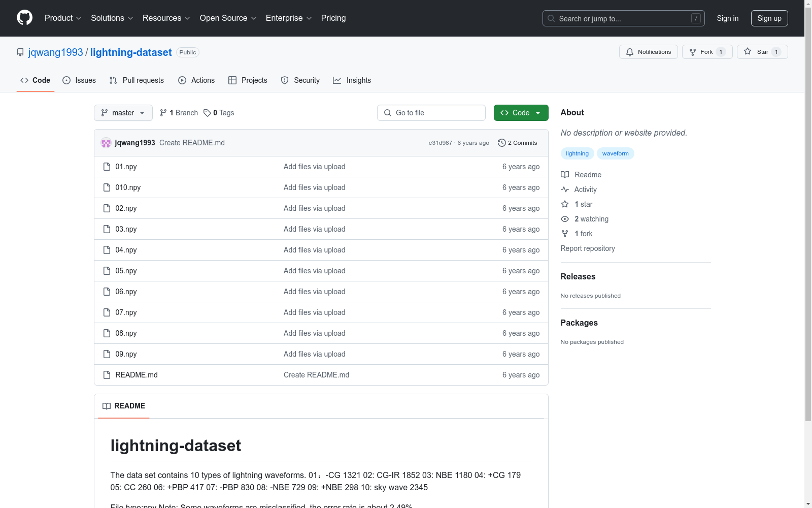Click the pulse icon beside Activity
Viewport: 812px width, 508px height.
(565, 189)
